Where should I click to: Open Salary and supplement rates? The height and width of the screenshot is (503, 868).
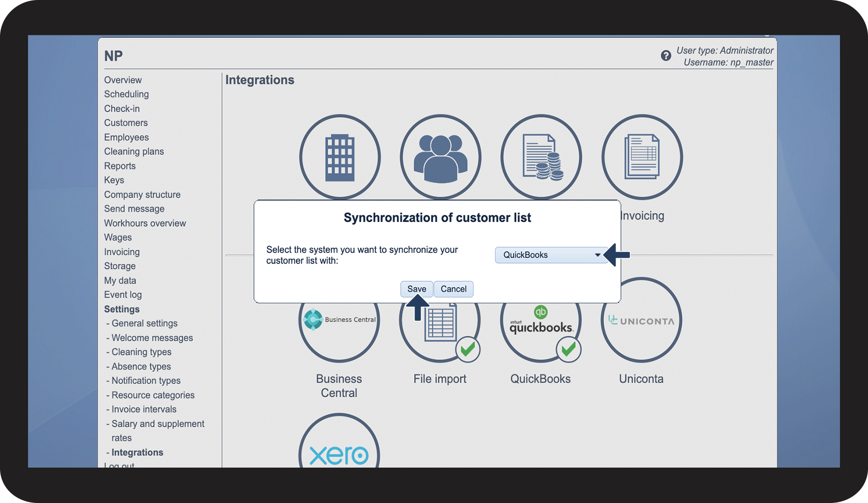[158, 431]
